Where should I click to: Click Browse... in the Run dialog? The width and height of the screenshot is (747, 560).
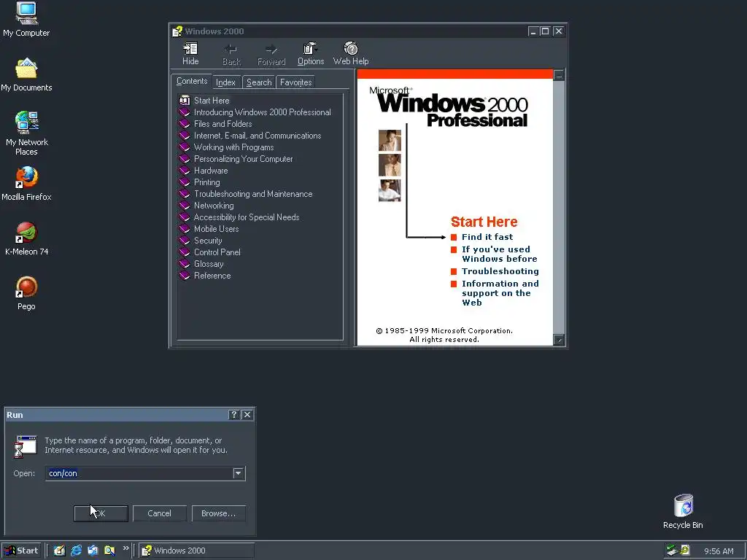tap(218, 513)
